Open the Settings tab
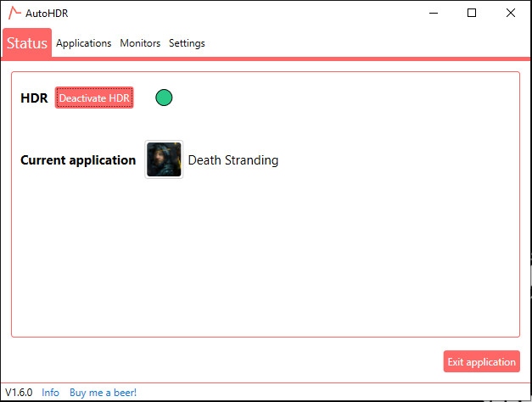This screenshot has height=402, width=532. click(x=187, y=43)
